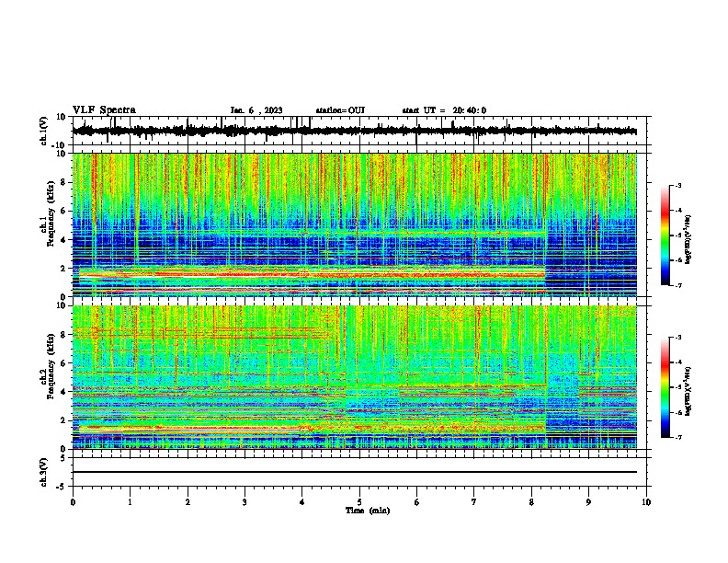Click the "ch.2 Frequency (kHz)" axis label
This screenshot has width=728, height=563.
pyautogui.click(x=49, y=365)
